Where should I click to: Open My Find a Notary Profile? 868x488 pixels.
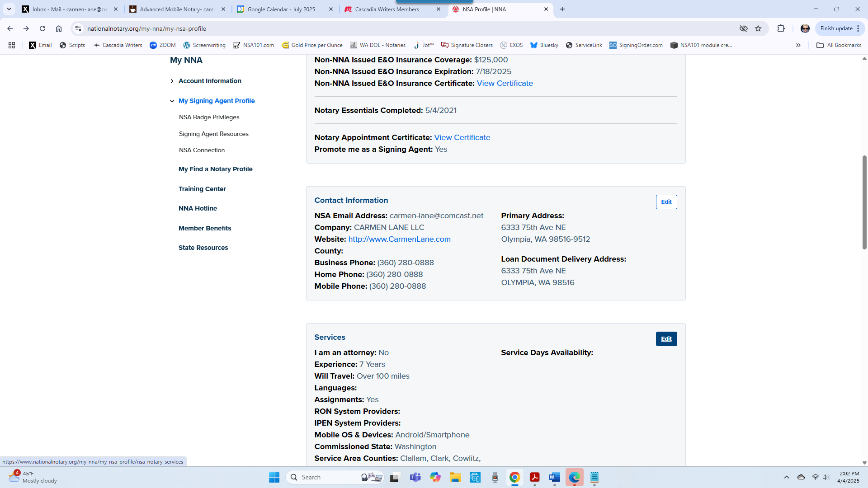point(215,169)
